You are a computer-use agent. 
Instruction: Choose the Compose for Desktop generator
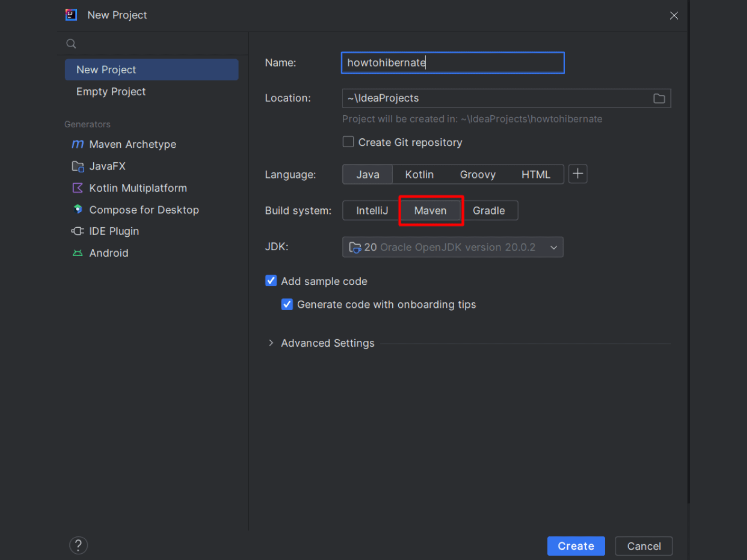point(135,210)
